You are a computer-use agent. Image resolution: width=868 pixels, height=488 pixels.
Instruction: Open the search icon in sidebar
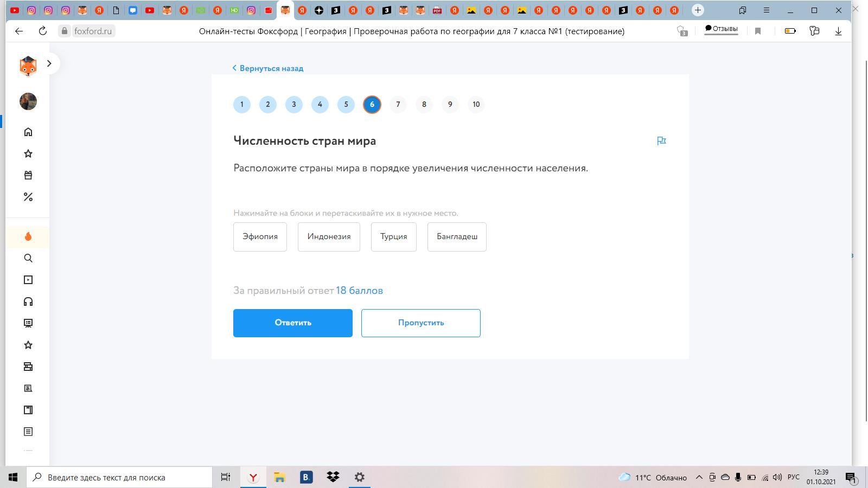click(28, 258)
